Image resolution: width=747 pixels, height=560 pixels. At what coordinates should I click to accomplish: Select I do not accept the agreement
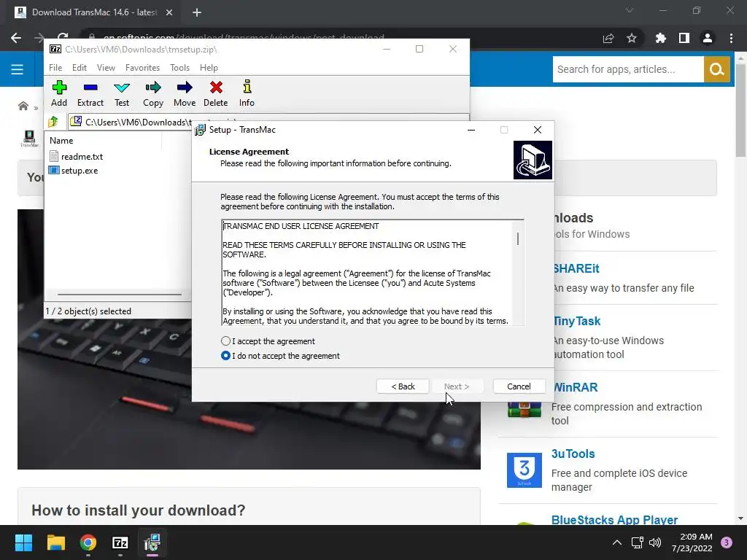pyautogui.click(x=226, y=356)
